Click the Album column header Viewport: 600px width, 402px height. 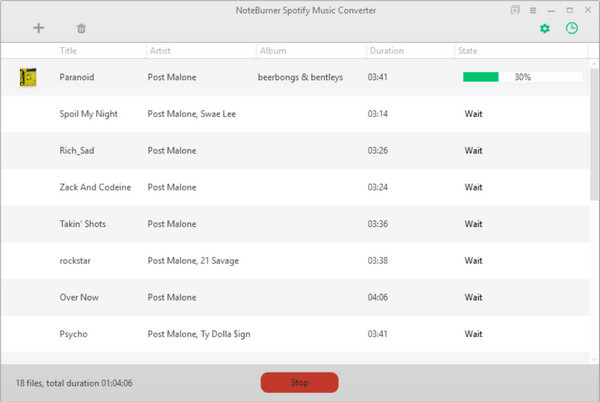click(x=273, y=50)
